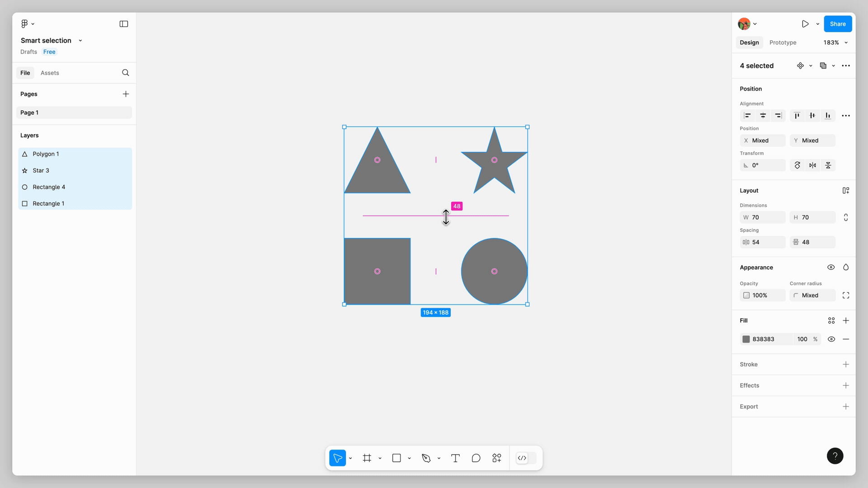
Task: Toggle fill visibility eye icon
Action: [x=831, y=339]
